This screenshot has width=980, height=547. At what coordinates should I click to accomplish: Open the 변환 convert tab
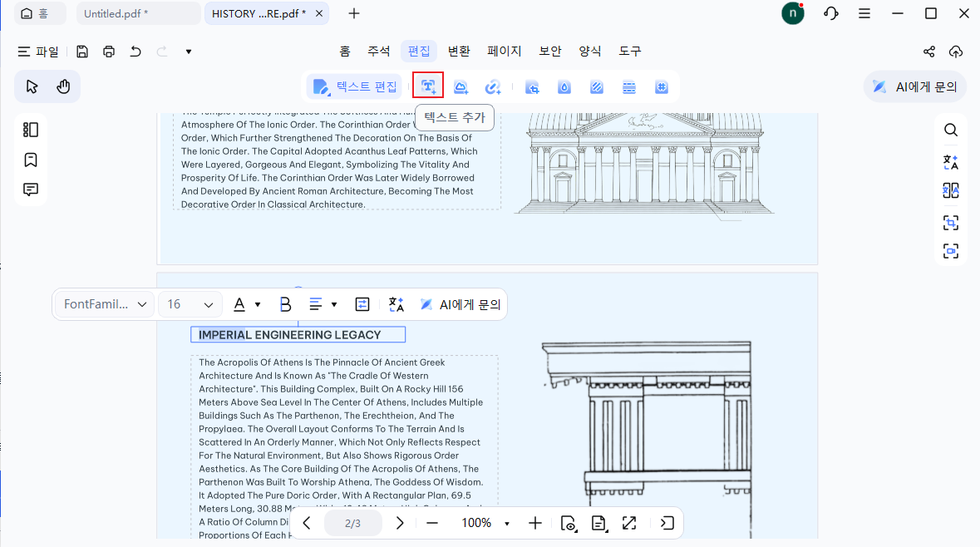(459, 52)
